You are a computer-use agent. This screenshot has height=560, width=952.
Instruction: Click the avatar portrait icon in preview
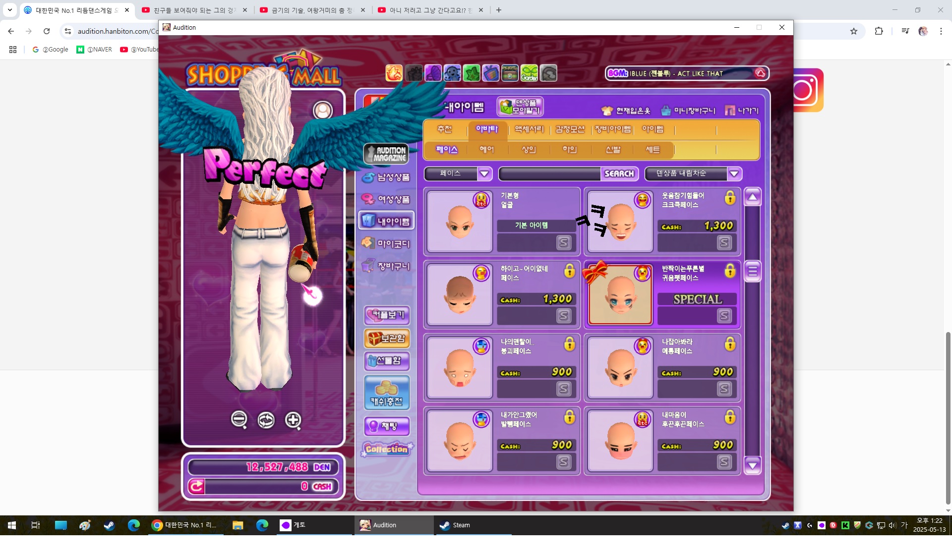[323, 110]
